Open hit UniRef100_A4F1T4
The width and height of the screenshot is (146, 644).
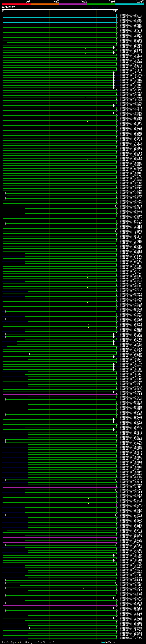point(131,70)
